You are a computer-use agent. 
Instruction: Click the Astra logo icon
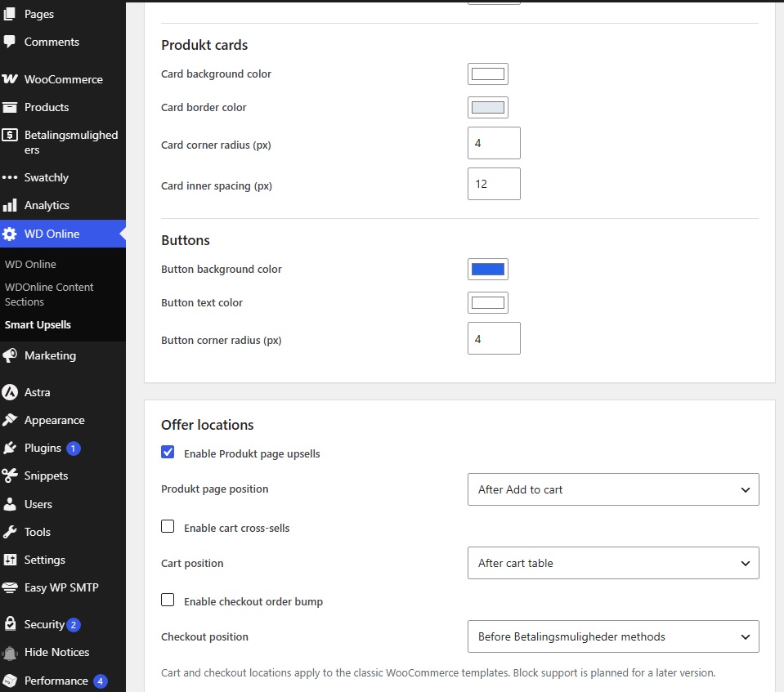[x=10, y=392]
